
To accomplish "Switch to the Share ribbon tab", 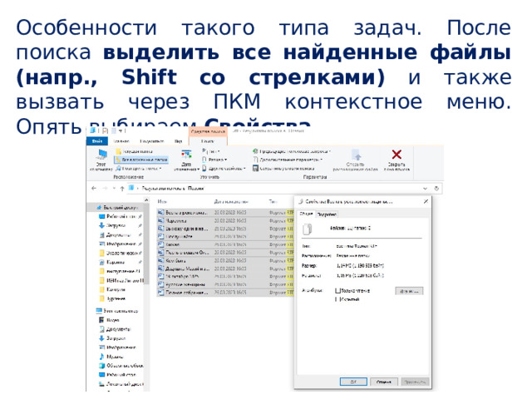I will point(152,141).
